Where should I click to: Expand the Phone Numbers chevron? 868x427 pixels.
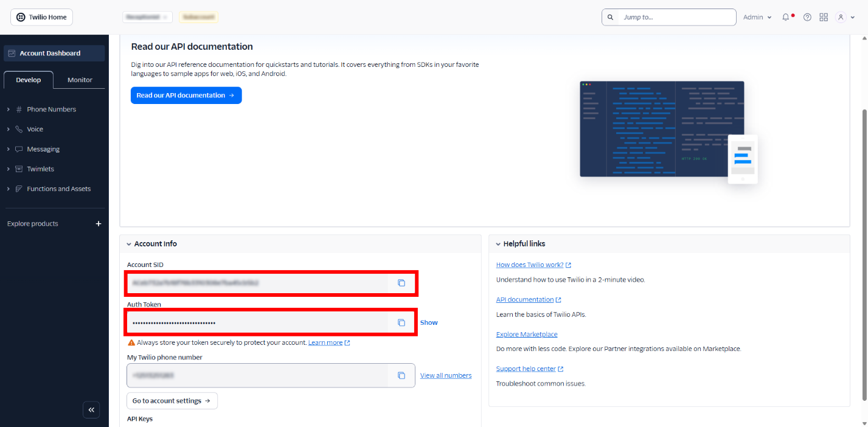click(9, 109)
